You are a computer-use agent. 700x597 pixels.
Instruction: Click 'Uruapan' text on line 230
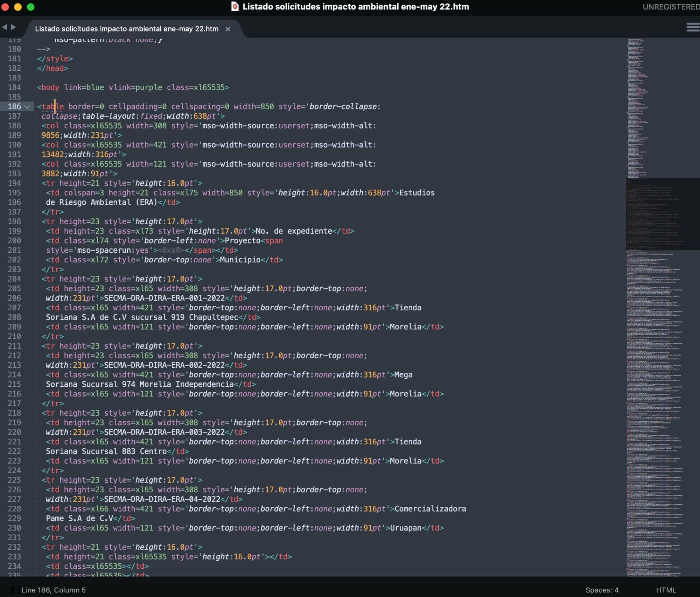(x=406, y=528)
